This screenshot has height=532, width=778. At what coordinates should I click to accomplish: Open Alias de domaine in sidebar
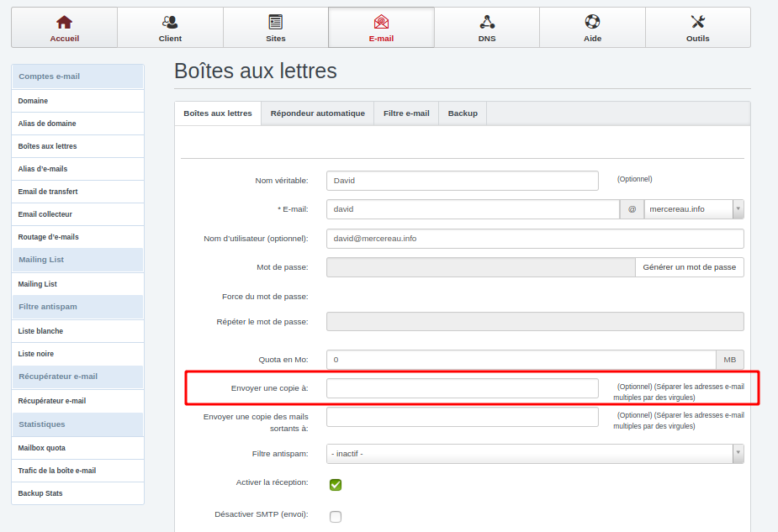pyautogui.click(x=47, y=124)
